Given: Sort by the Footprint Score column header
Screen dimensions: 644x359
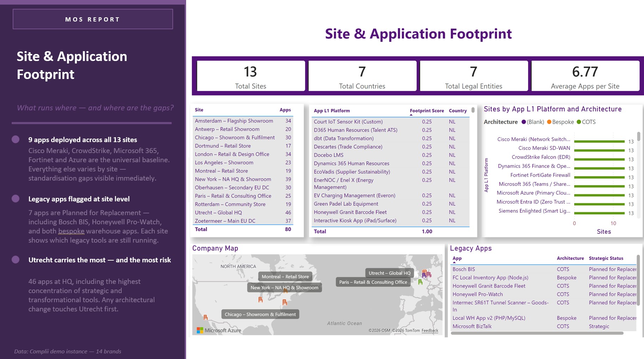Looking at the screenshot, I should (427, 110).
